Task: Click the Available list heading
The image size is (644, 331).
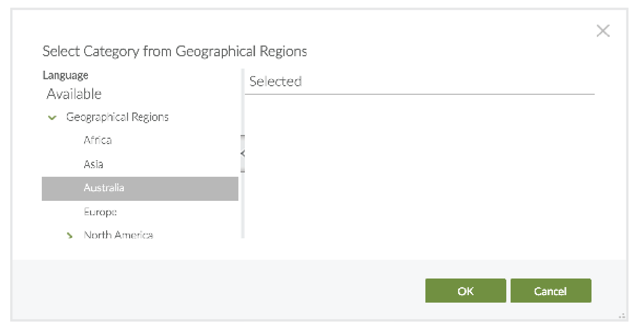Action: 74,94
